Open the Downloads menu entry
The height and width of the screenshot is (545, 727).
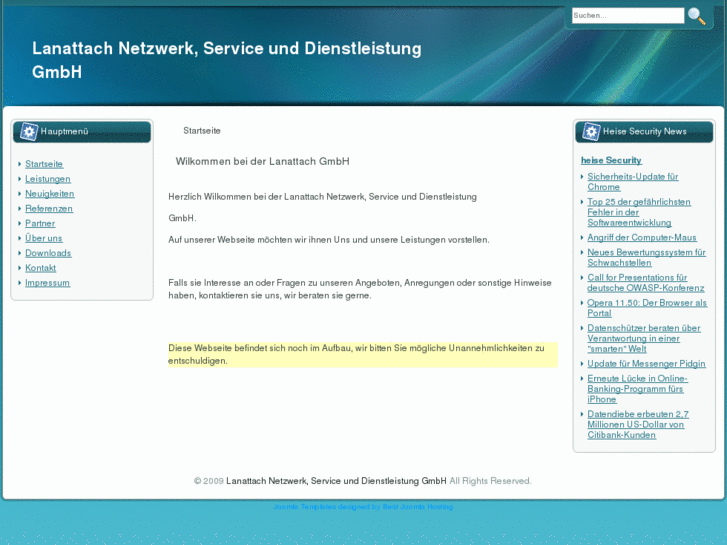(x=48, y=253)
